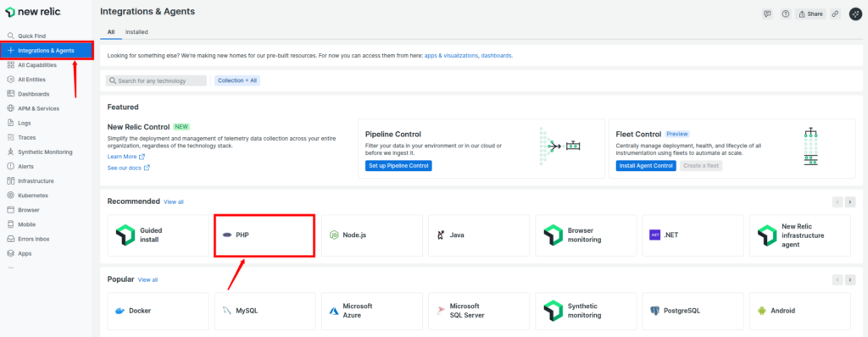Click Learn More under New Relic Control

click(x=126, y=157)
